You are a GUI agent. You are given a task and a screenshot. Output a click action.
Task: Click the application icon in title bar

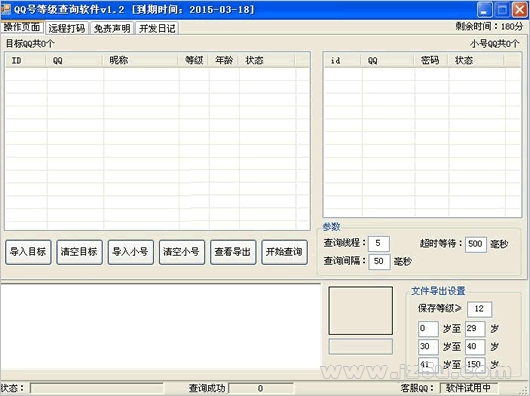coord(6,9)
